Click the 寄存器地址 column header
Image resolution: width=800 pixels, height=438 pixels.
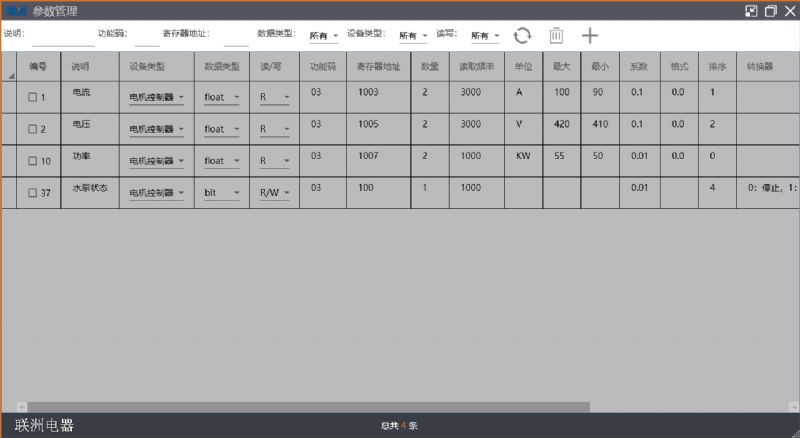pyautogui.click(x=379, y=66)
